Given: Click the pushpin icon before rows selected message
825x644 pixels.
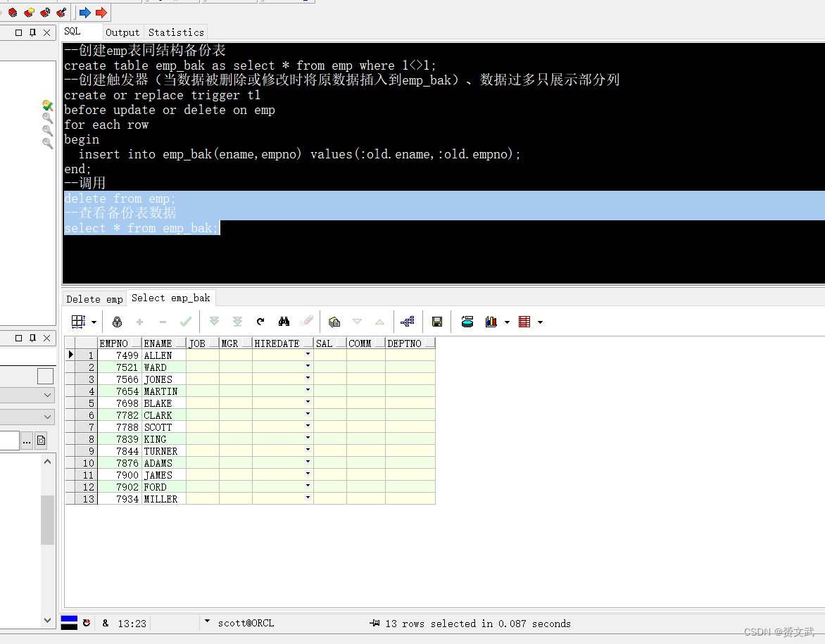Looking at the screenshot, I should (x=374, y=623).
